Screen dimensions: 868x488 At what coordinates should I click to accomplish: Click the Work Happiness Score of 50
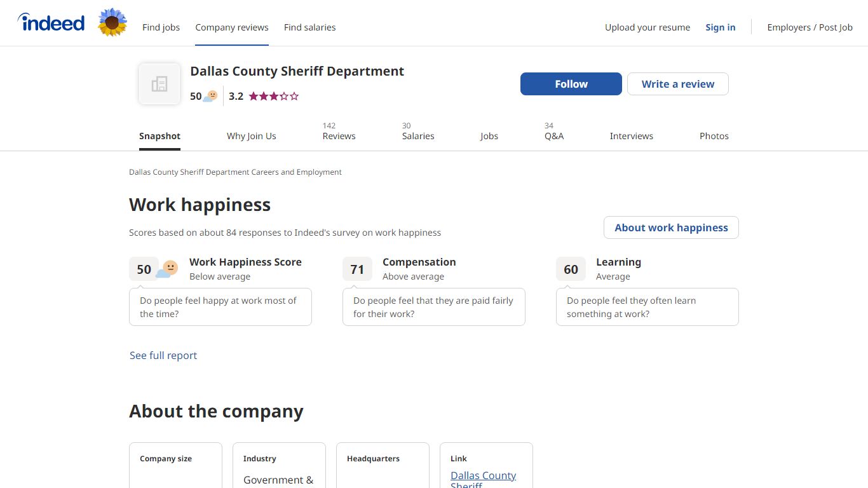tap(144, 269)
